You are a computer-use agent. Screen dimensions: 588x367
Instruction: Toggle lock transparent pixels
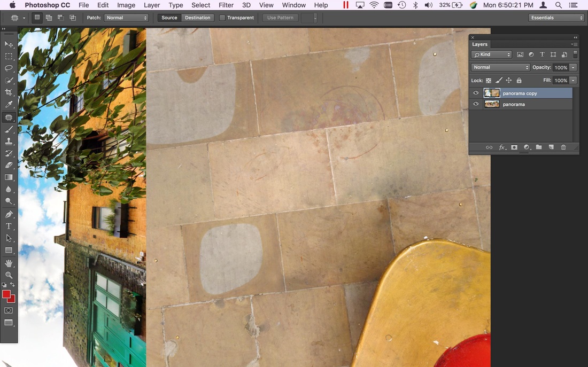pyautogui.click(x=489, y=80)
